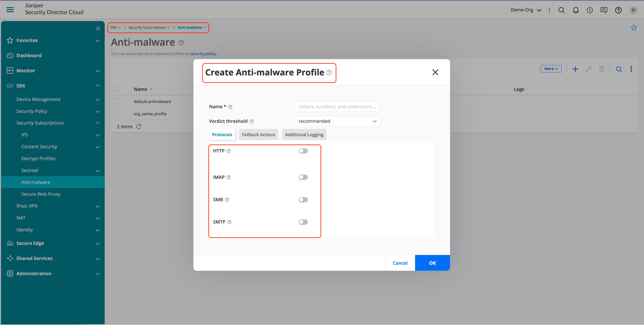Screen dimensions: 644x325
Task: Open the hamburger navigation menu icon
Action: tap(10, 10)
